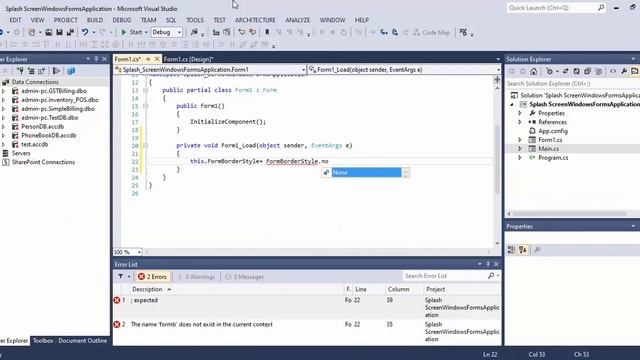Image resolution: width=640 pixels, height=360 pixels.
Task: Toggle the 2 Errors filter button
Action: pyautogui.click(x=153, y=276)
